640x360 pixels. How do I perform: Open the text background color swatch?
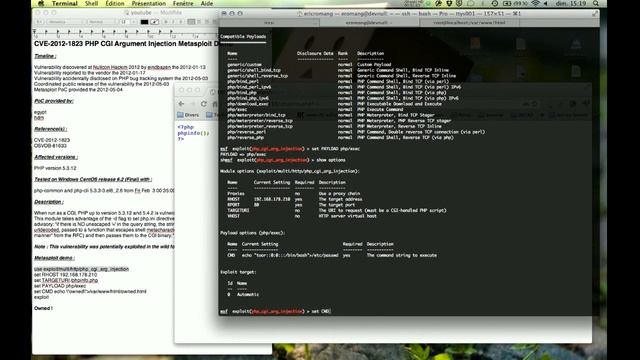point(155,22)
